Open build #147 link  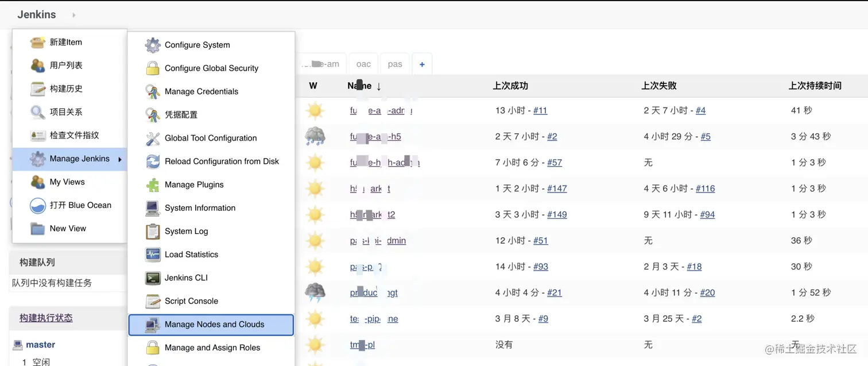tap(557, 188)
